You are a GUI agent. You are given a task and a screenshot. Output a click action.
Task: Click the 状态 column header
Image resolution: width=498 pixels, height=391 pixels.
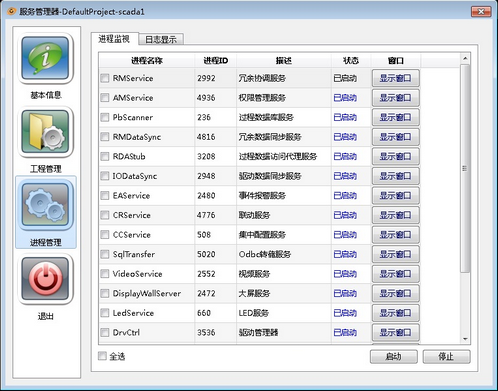click(351, 61)
